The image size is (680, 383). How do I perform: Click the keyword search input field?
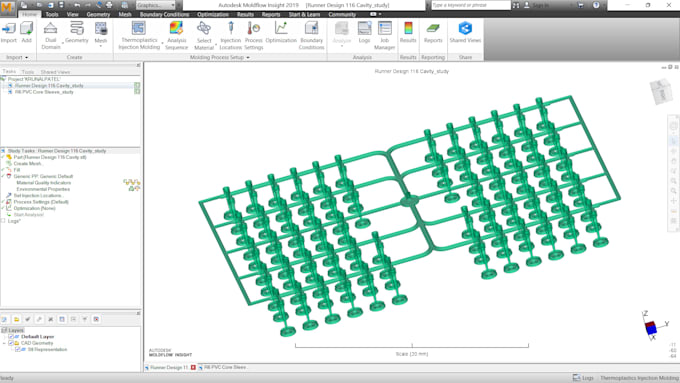[x=471, y=5]
